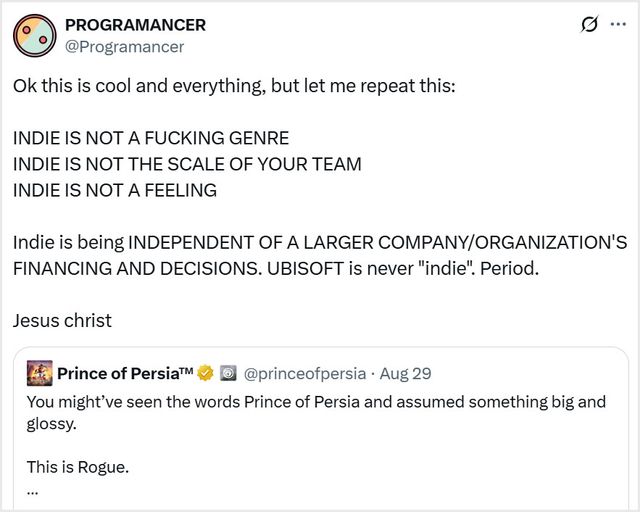
Task: Click the "SCALE OF YOUR TEAM" line
Action: [187, 164]
